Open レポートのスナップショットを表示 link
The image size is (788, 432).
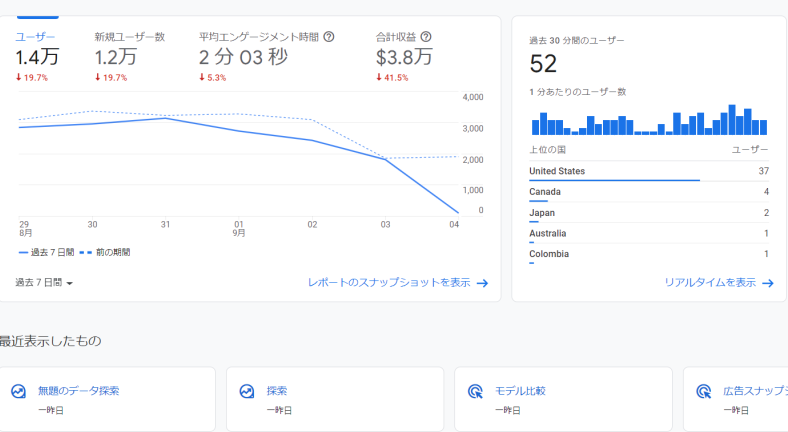[x=389, y=283]
